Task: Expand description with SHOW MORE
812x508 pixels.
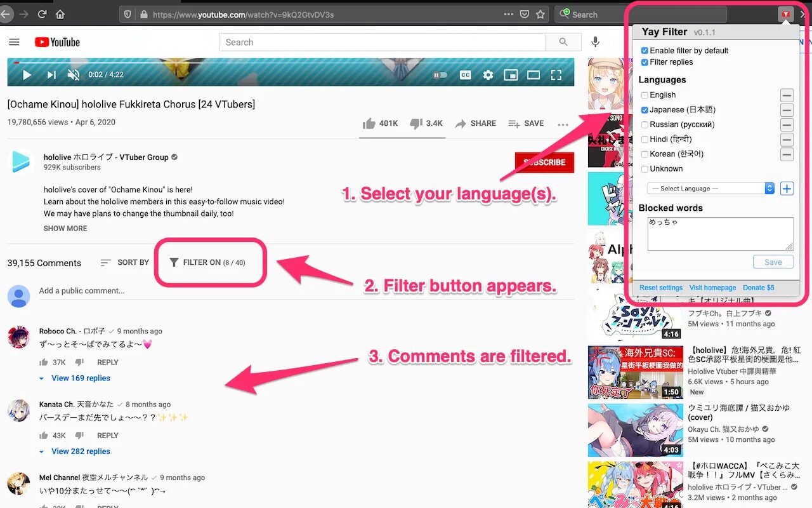Action: [x=65, y=229]
